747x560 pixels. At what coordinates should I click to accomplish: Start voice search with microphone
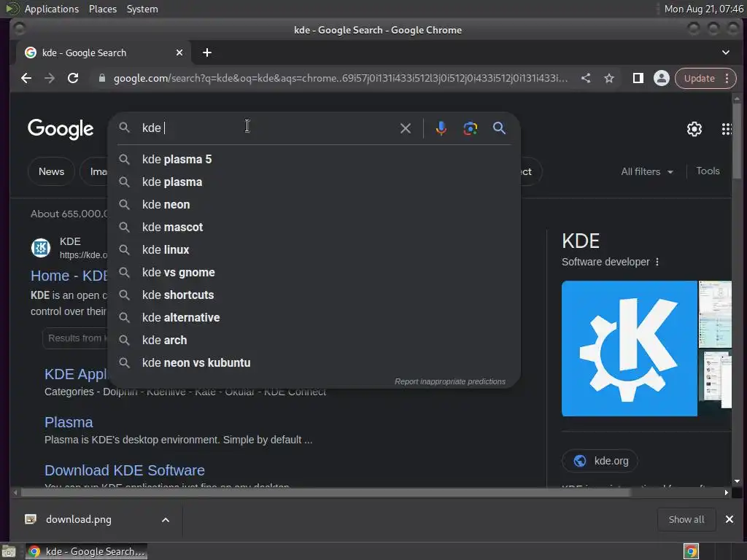pos(441,128)
